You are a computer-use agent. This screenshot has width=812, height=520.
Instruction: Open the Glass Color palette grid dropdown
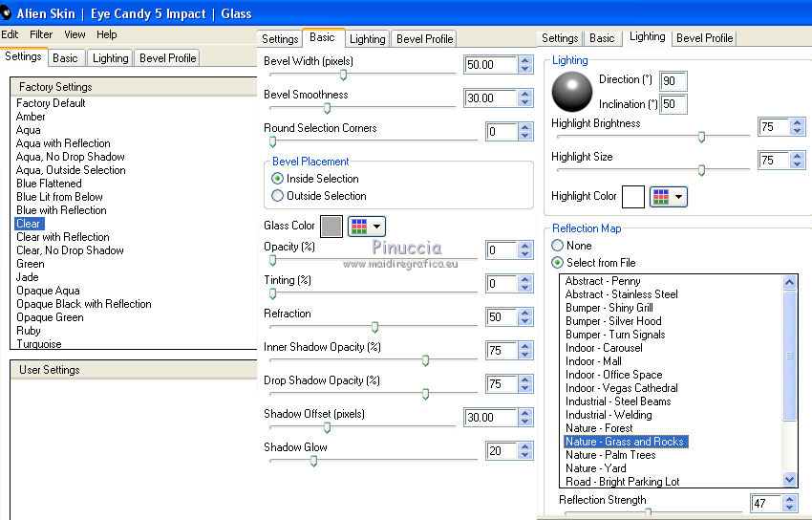tap(367, 227)
